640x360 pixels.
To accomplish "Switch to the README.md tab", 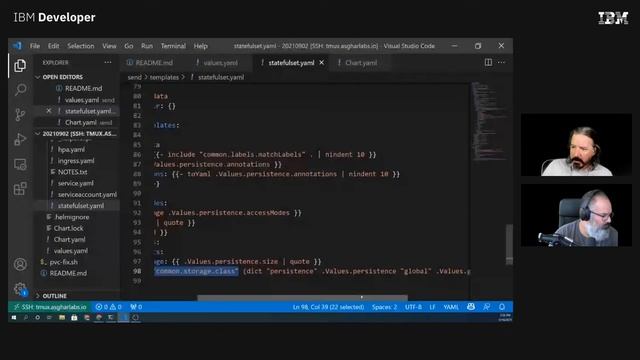I will (x=150, y=62).
